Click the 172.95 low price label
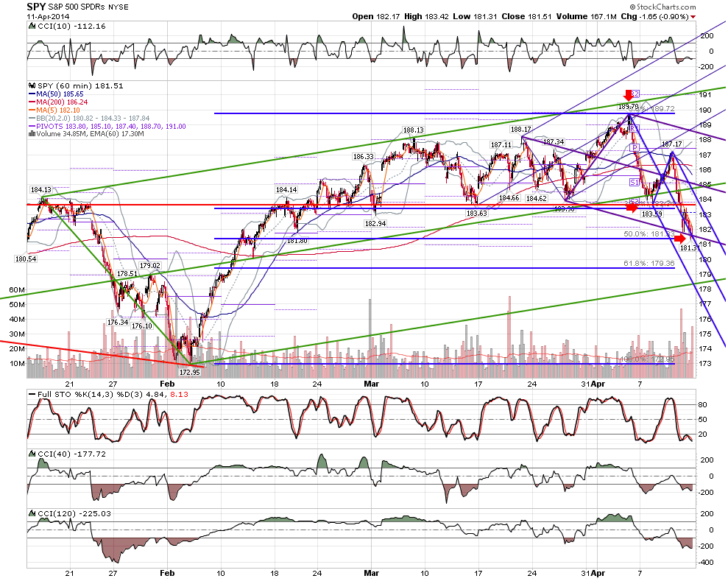728x584 pixels. pyautogui.click(x=189, y=373)
